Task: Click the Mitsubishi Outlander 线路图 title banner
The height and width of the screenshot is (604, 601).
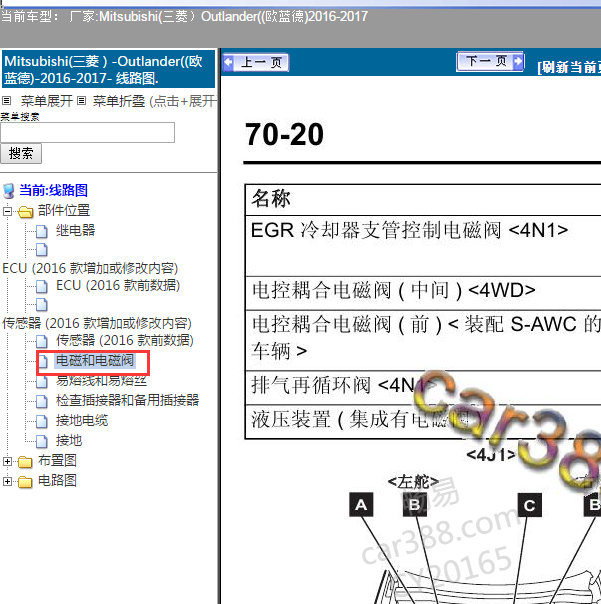Action: click(109, 69)
